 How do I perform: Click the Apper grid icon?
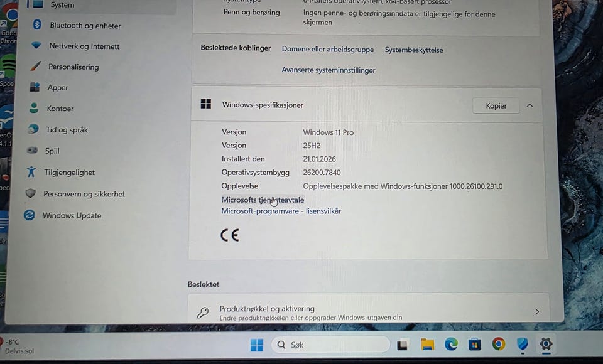coord(35,87)
